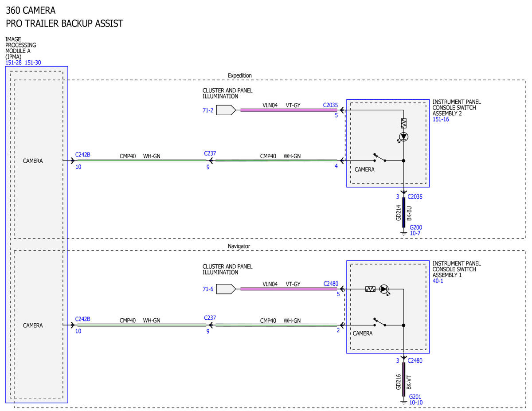Image resolution: width=532 pixels, height=411 pixels.
Task: Open connector C2035 at pin 3 ground wire
Action: (415, 196)
